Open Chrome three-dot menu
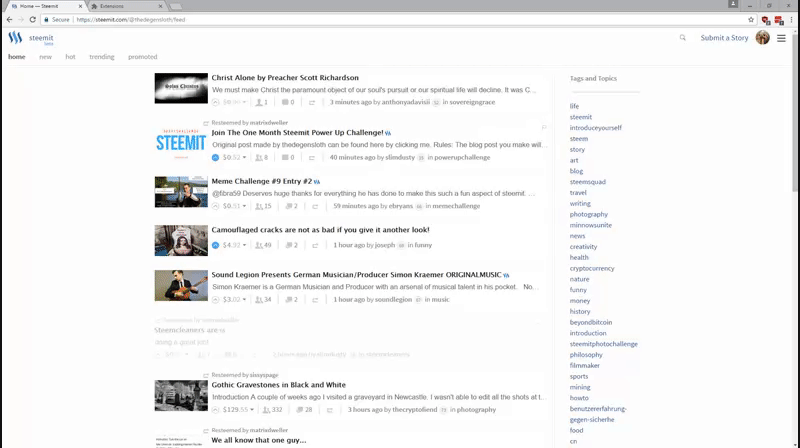Viewport: 800px width, 448px height. [x=791, y=20]
